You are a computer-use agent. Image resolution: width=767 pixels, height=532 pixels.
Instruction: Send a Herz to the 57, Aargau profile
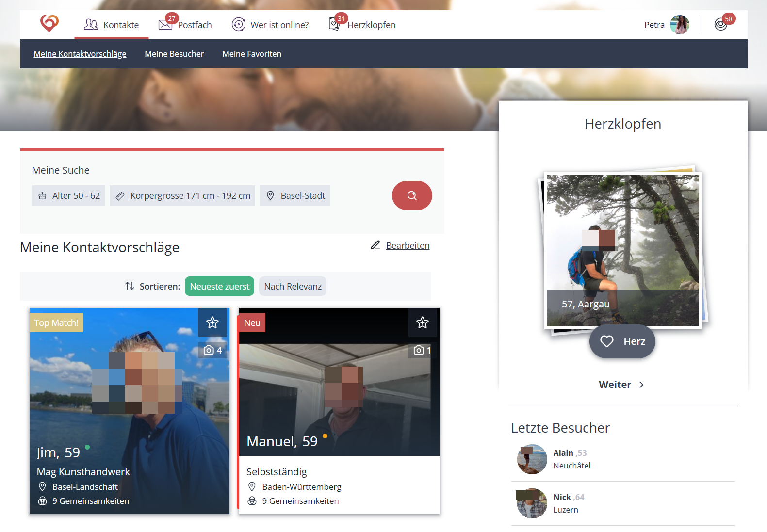(x=622, y=341)
